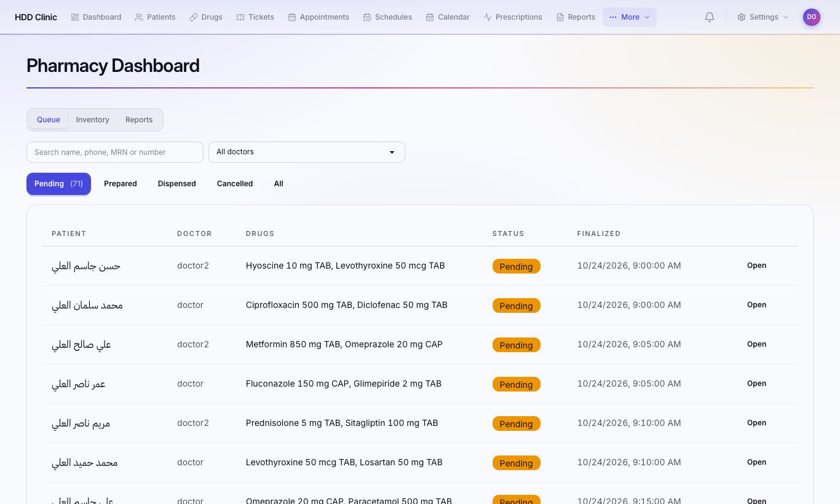Open the All doctors filter dropdown
This screenshot has width=840, height=504.
pyautogui.click(x=307, y=152)
